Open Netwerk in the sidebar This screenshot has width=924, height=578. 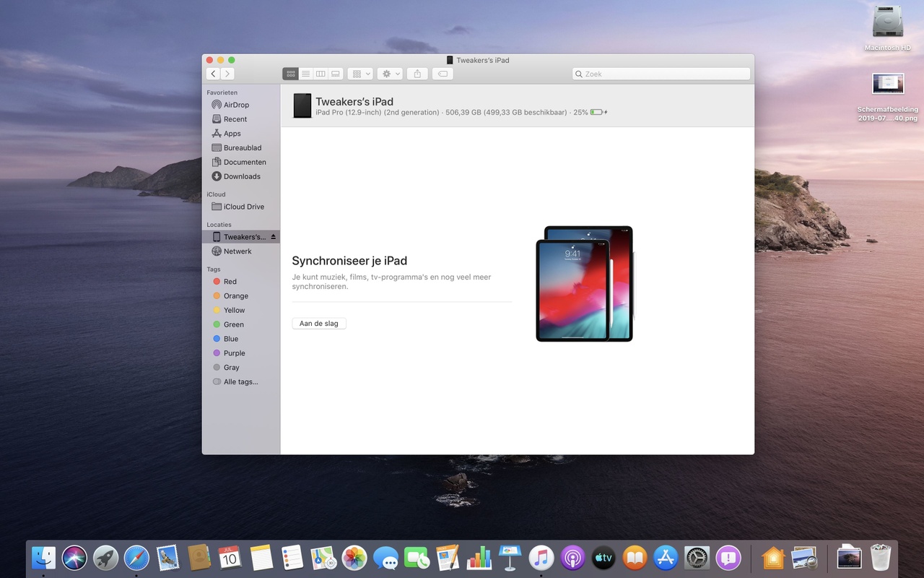click(x=241, y=251)
